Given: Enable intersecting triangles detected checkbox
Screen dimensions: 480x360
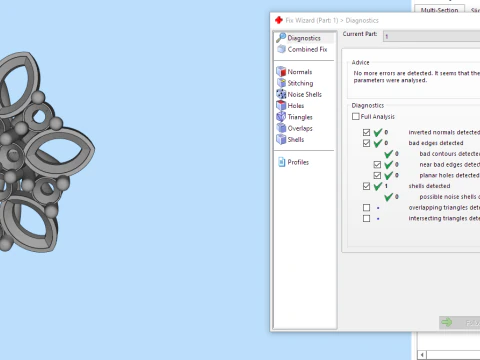Looking at the screenshot, I should point(366,218).
